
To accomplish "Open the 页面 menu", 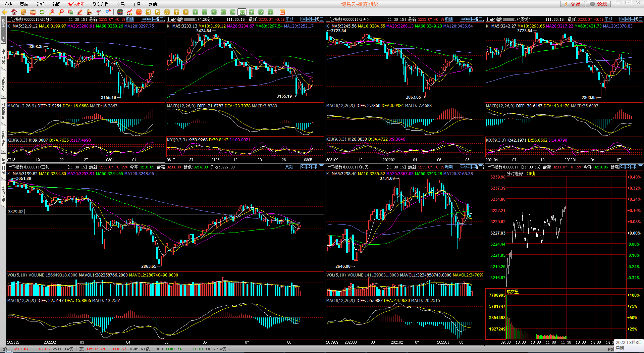I will click(x=24, y=4).
